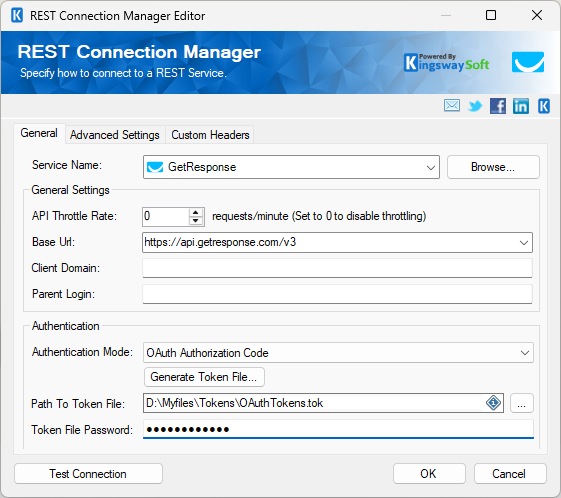Open the Custom Headers tab
The image size is (561, 498).
(x=210, y=135)
